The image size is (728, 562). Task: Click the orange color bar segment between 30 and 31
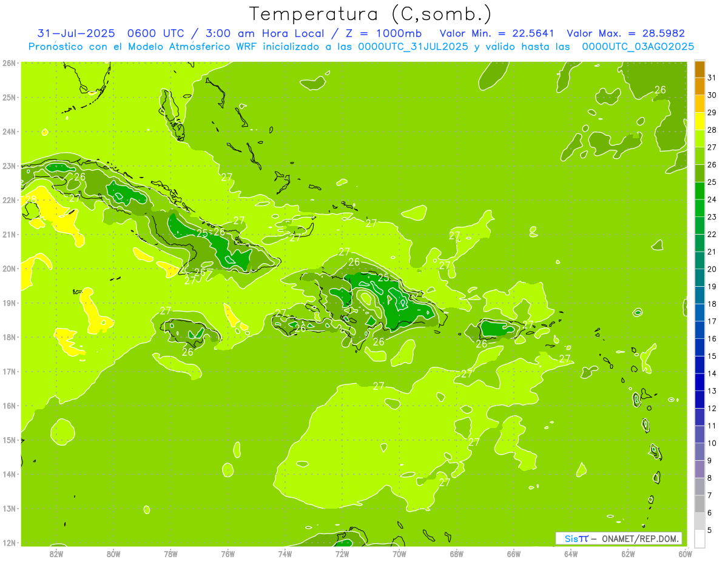coord(699,87)
